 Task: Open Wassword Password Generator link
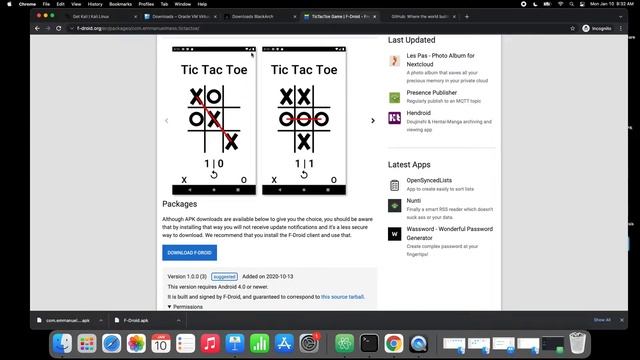tap(449, 233)
